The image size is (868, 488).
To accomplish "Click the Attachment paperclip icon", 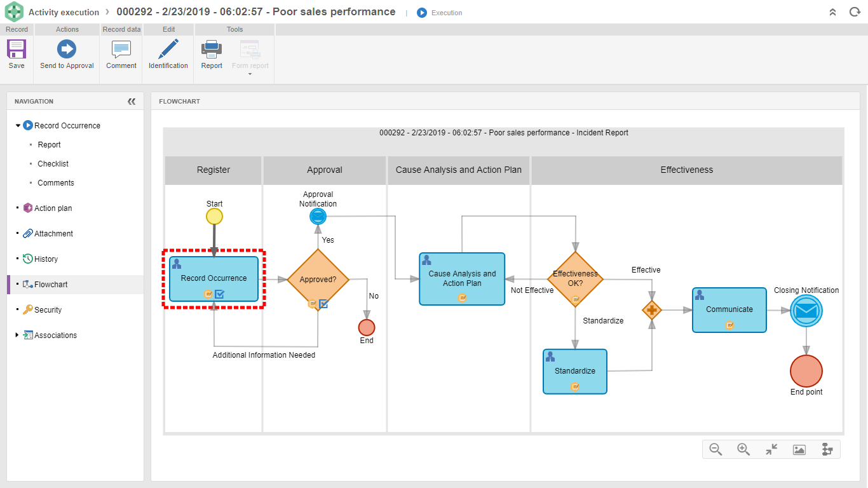I will (28, 233).
